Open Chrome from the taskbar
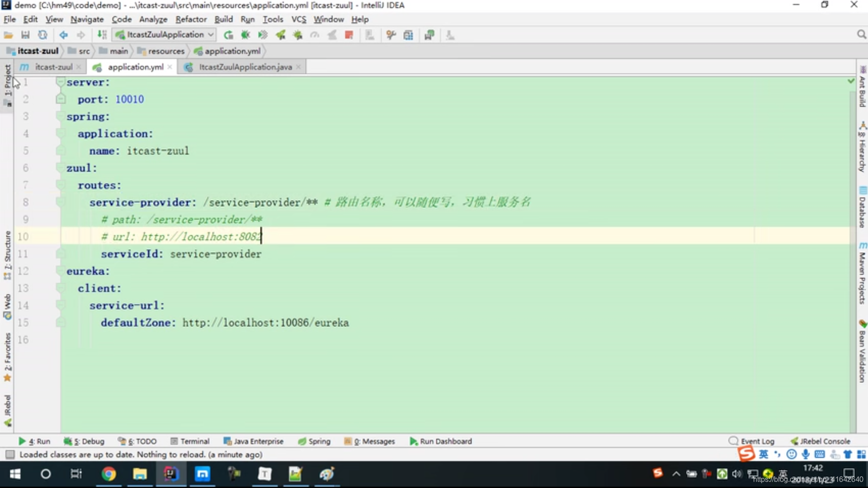 (108, 474)
